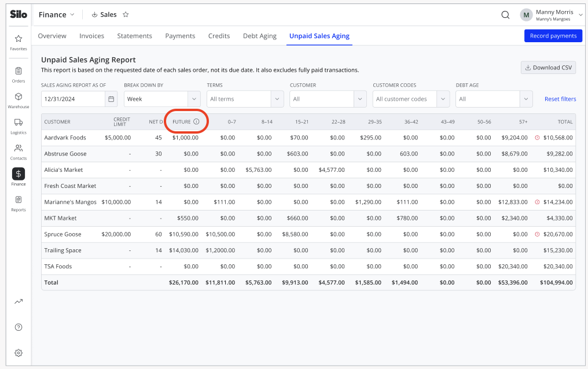Click the Reset filters link
Viewport: 588px width, 369px height.
pos(560,99)
